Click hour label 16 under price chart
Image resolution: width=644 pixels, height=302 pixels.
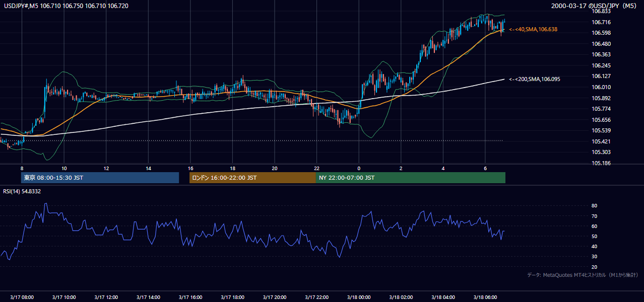click(x=190, y=168)
